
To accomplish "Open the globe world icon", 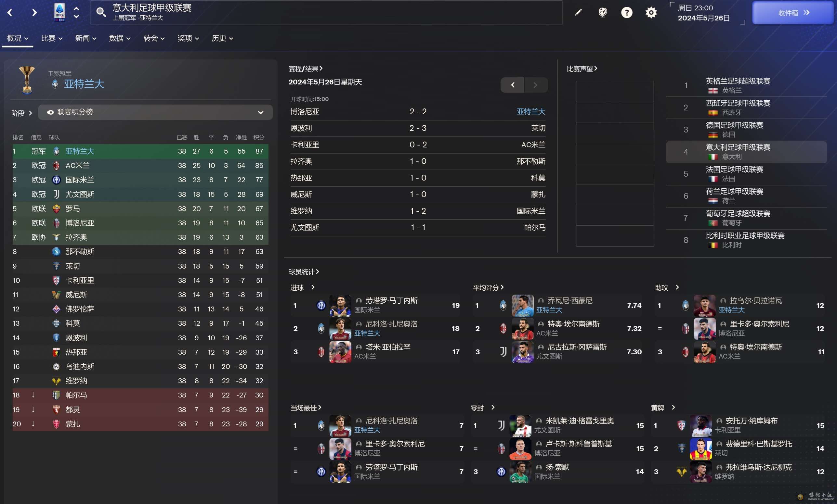I will click(x=602, y=13).
